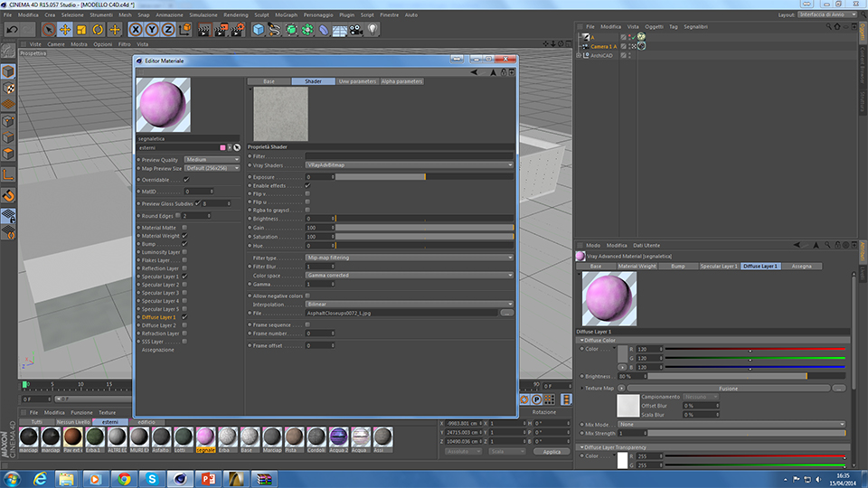Viewport: 868px width, 488px height.
Task: Select the Move tool in top toolbar
Action: pos(65,30)
